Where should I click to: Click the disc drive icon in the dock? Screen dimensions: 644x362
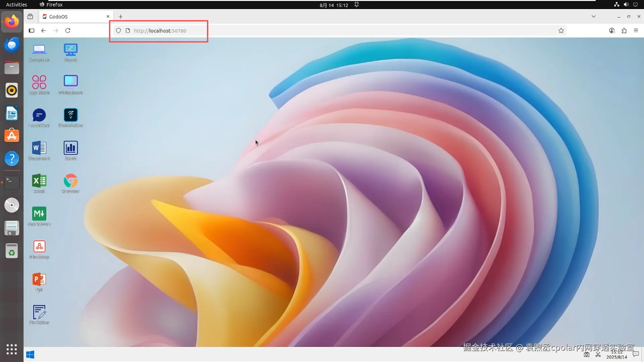(12, 205)
